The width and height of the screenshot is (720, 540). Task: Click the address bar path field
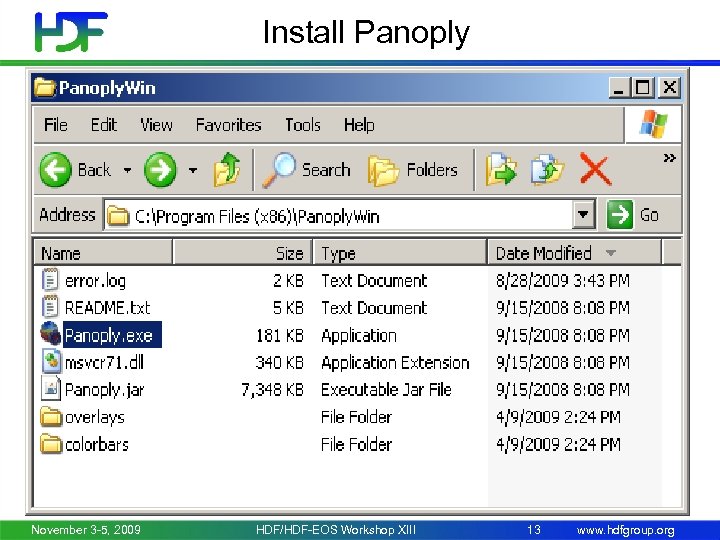click(338, 215)
